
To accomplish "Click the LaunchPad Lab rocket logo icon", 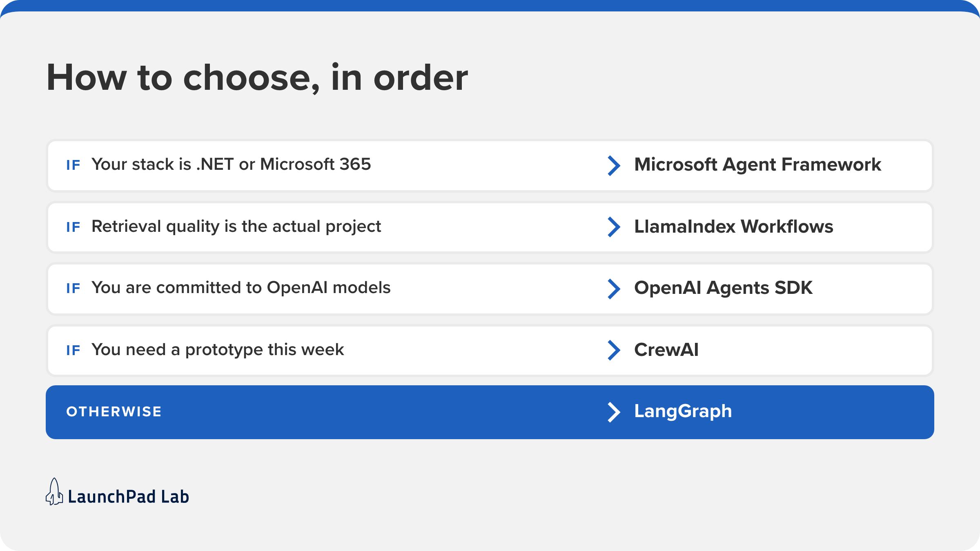I will tap(54, 492).
